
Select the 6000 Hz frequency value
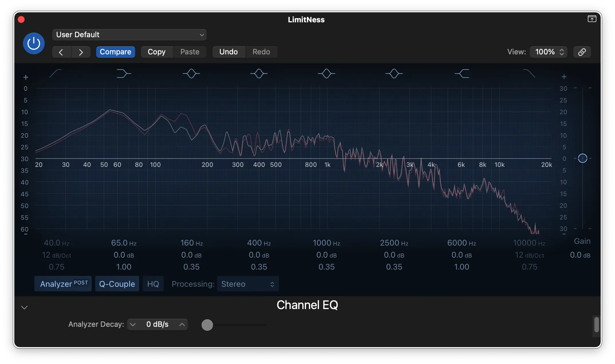(x=462, y=243)
